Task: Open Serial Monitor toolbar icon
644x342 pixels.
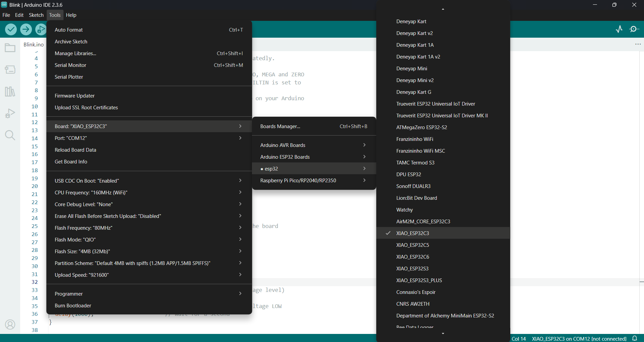Action: (634, 29)
